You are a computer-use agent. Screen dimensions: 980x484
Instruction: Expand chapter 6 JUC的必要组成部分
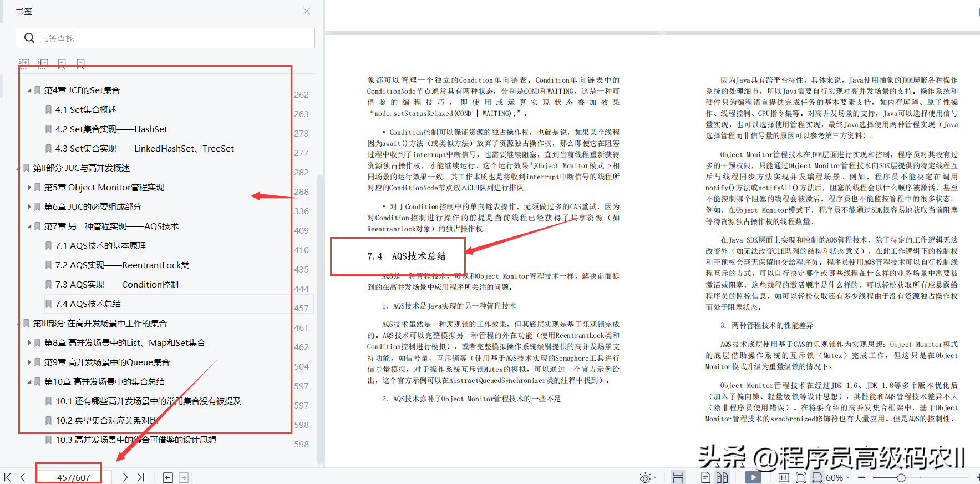point(29,207)
